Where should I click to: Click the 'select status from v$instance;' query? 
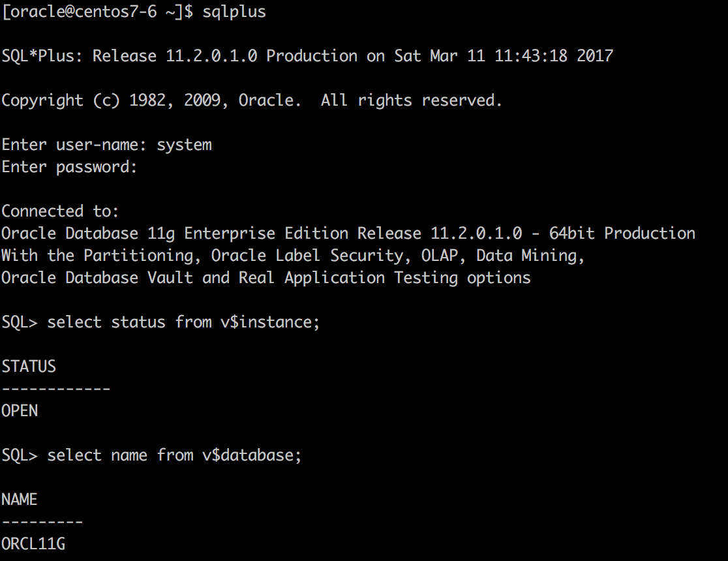pyautogui.click(x=183, y=322)
